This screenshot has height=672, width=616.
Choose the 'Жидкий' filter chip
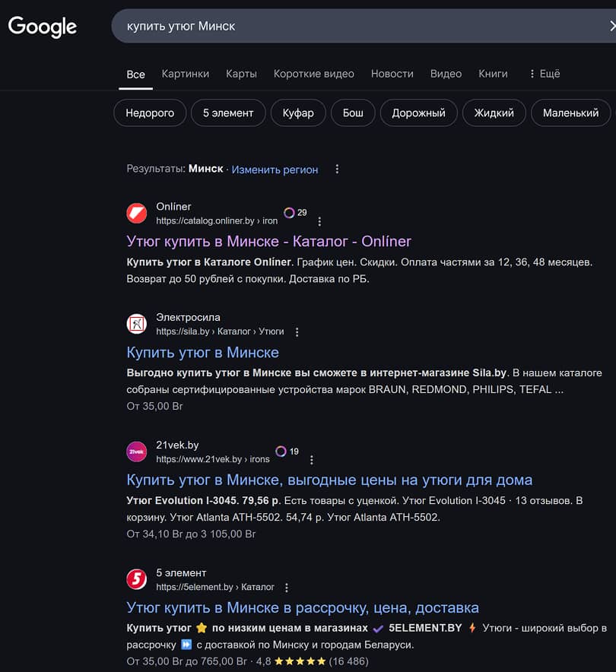pyautogui.click(x=494, y=113)
